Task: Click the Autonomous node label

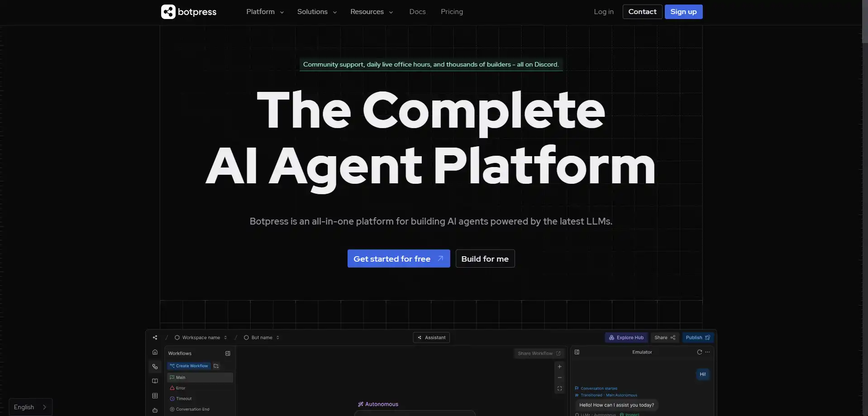Action: pyautogui.click(x=378, y=404)
